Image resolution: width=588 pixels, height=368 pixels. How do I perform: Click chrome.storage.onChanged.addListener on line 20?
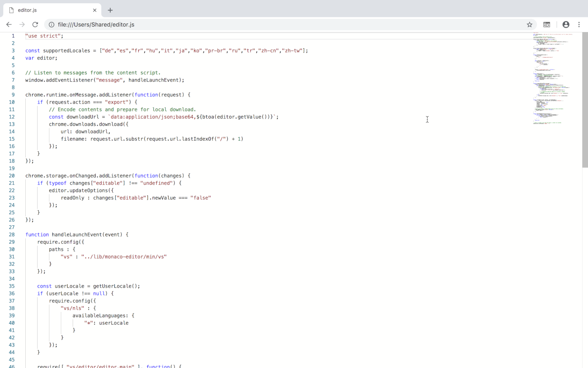tap(78, 176)
